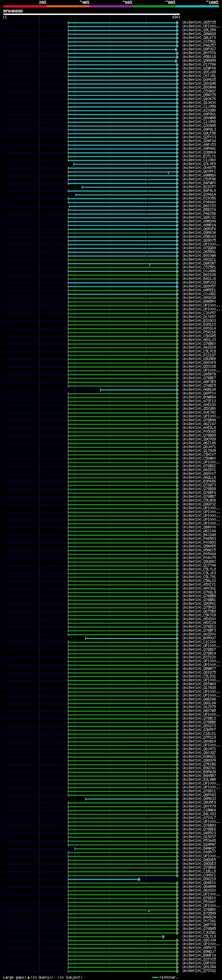Click the purple ~60% identity color segment
Image resolution: width=222 pixels, height=980 pixels.
[111, 6]
